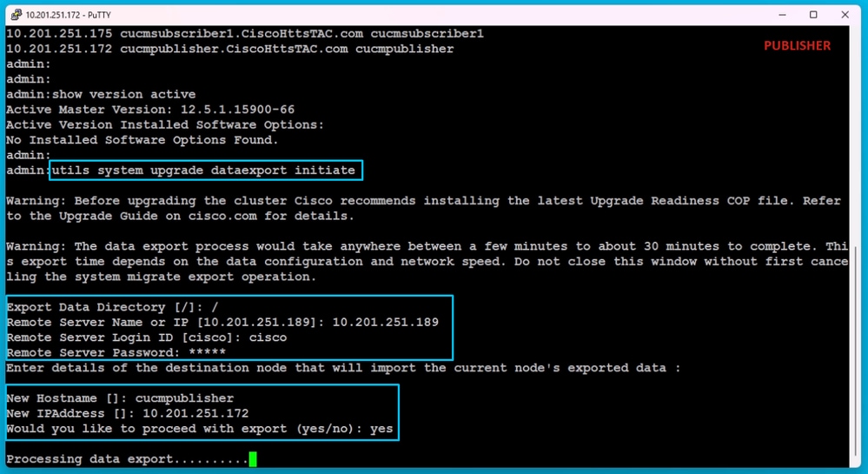868x474 pixels.
Task: Click the green terminal cursor block
Action: click(253, 459)
